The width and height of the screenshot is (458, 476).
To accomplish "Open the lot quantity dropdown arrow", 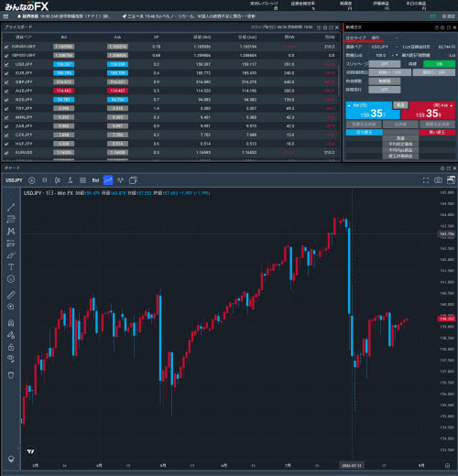I will coord(397,55).
